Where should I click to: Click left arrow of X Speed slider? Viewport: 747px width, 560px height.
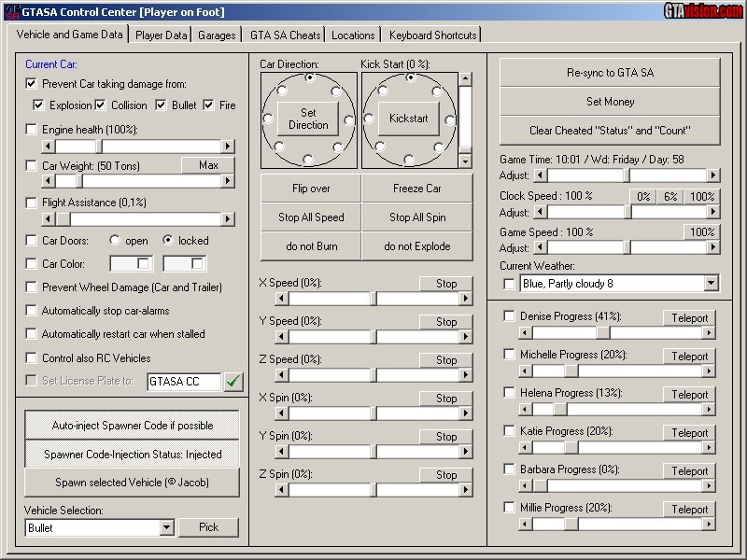281,299
